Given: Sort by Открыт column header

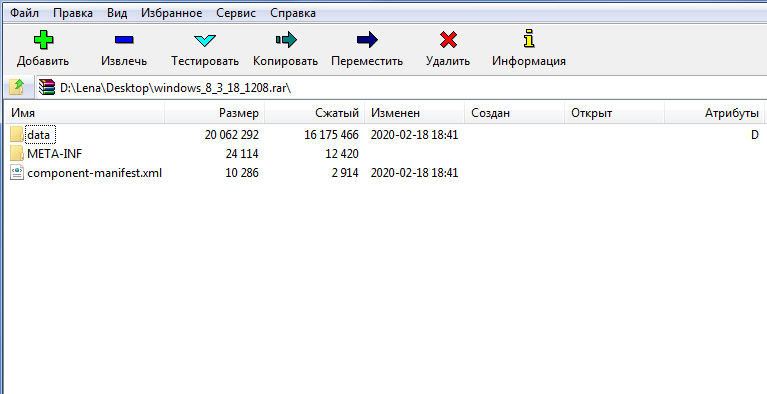Looking at the screenshot, I should (x=614, y=113).
